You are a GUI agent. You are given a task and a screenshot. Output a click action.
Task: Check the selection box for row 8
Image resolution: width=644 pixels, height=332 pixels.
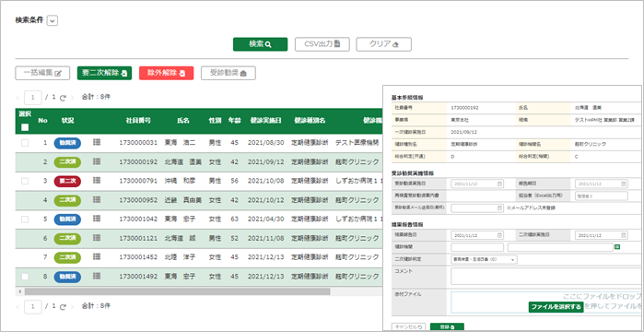point(25,277)
